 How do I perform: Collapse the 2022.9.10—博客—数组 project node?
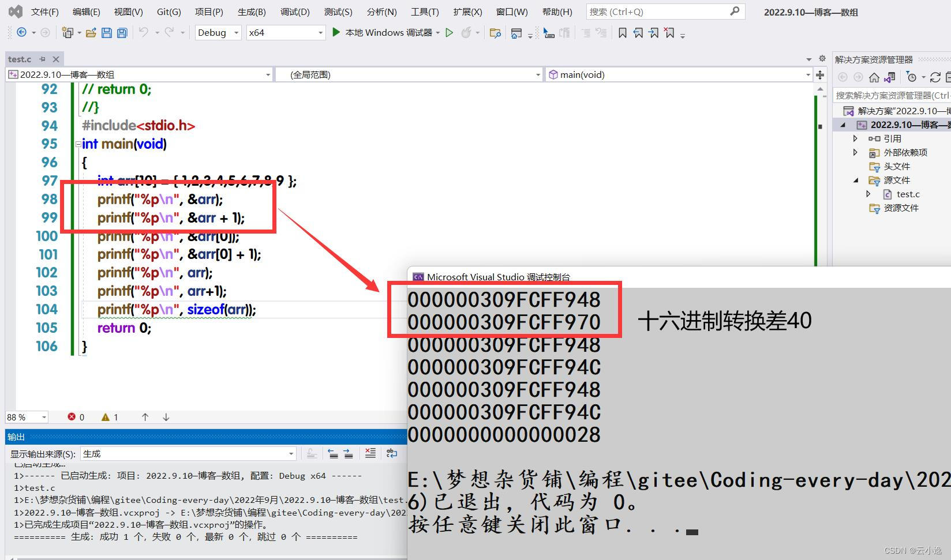[x=843, y=125]
